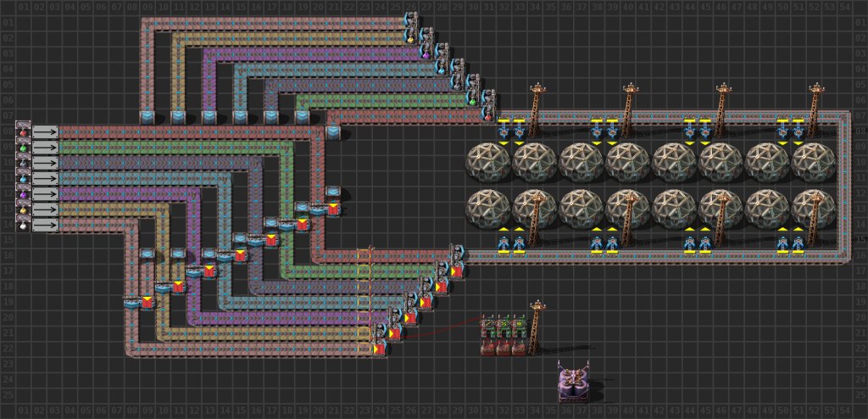Select the blue chemical science pack input icon
The width and height of the screenshot is (868, 419).
[23, 178]
